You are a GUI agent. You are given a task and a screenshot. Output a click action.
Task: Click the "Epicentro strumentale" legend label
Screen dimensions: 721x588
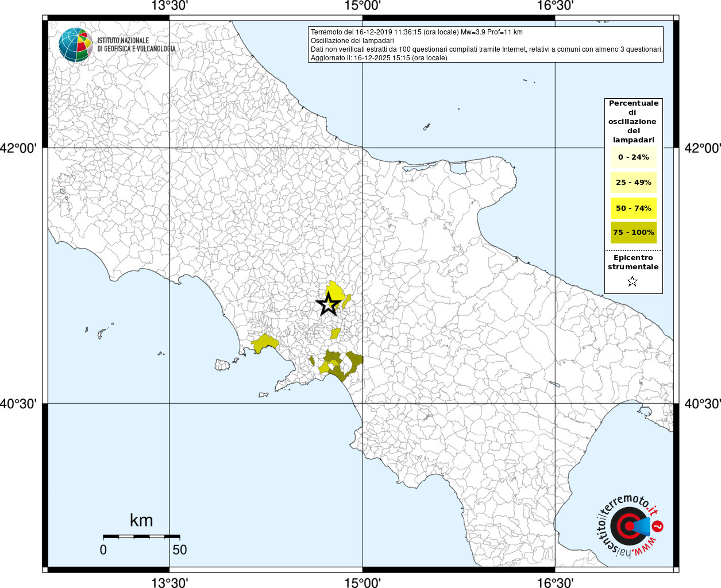633,262
